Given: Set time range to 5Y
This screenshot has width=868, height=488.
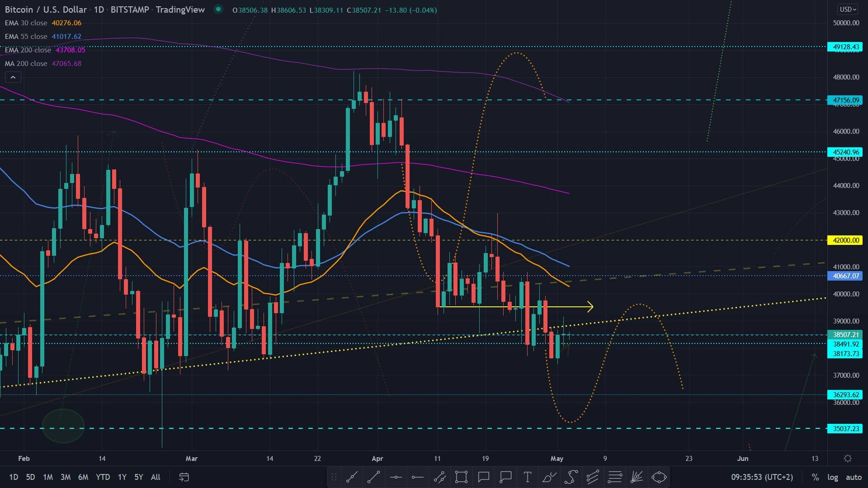Looking at the screenshot, I should (139, 477).
